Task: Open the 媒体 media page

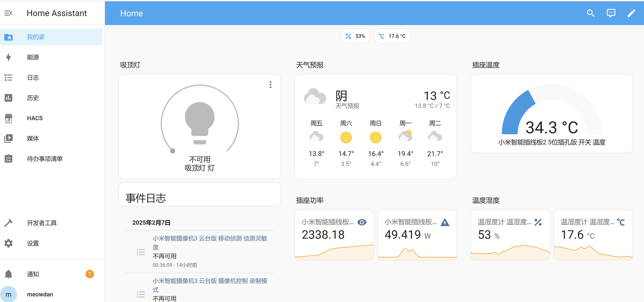Action: coord(51,138)
